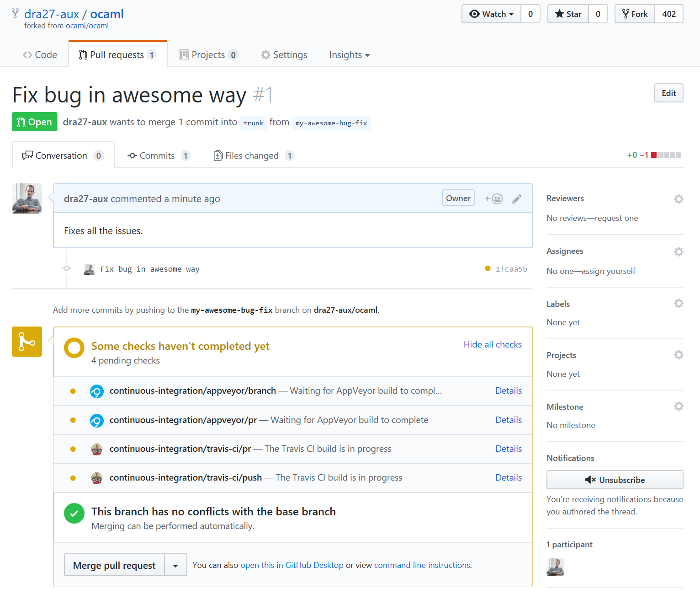The height and width of the screenshot is (594, 700).
Task: Open the Code tab
Action: (40, 55)
